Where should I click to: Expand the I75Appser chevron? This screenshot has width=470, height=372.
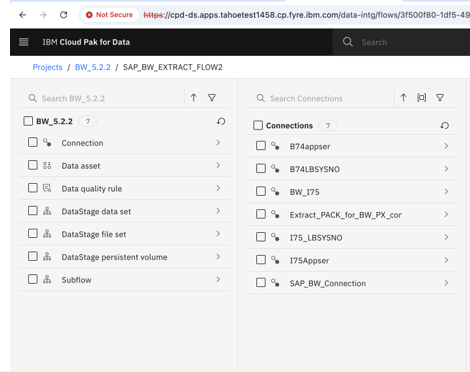446,260
